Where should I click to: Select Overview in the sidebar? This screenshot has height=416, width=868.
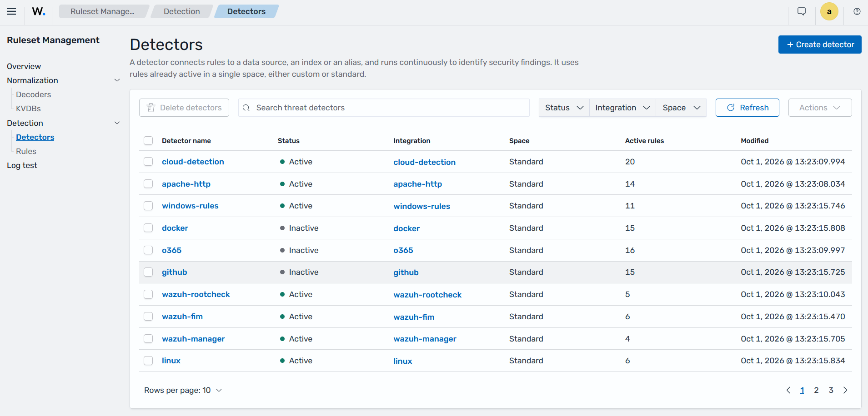[24, 66]
